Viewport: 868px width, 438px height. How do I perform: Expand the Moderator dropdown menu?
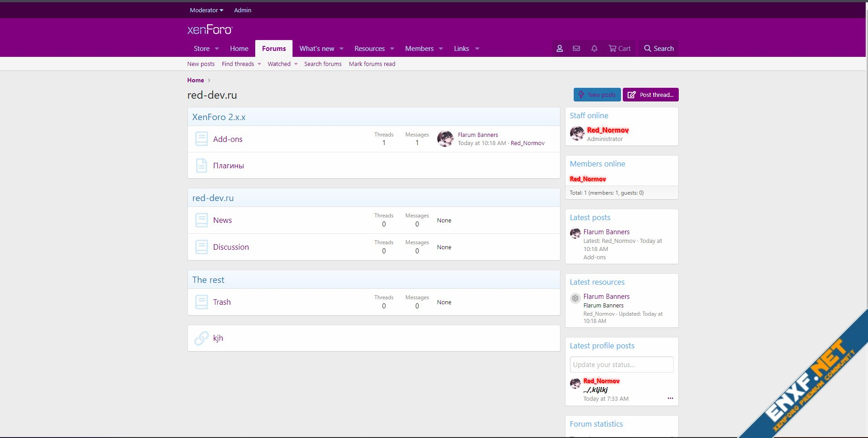(206, 10)
